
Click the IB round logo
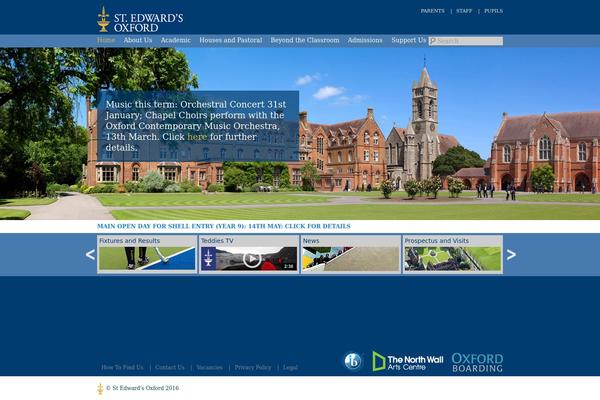pyautogui.click(x=352, y=361)
